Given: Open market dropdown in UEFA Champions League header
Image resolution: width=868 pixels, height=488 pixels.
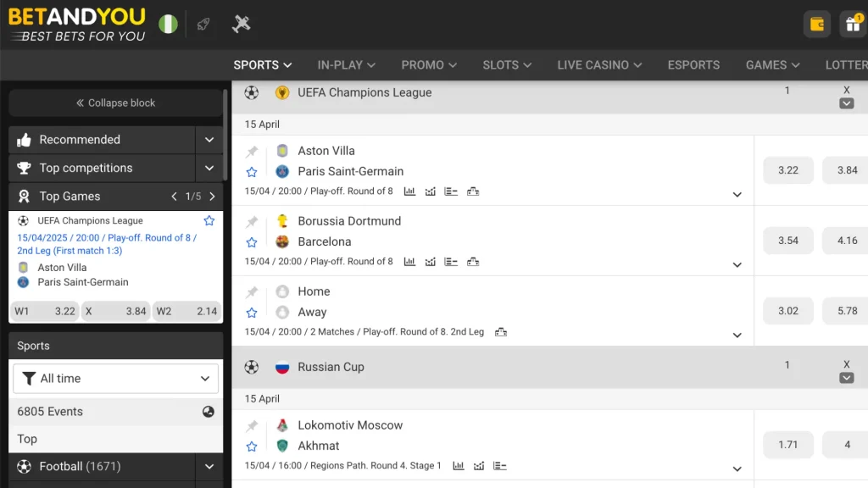Looking at the screenshot, I should click(847, 103).
